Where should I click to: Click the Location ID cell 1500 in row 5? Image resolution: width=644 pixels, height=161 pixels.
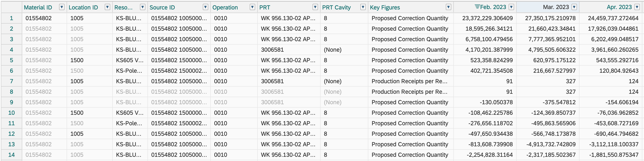[77, 60]
